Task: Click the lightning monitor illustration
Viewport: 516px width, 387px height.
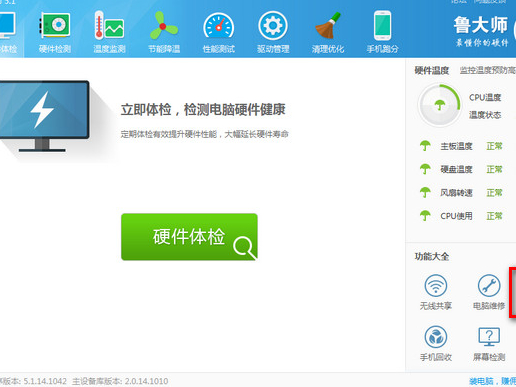Action: coord(44,116)
